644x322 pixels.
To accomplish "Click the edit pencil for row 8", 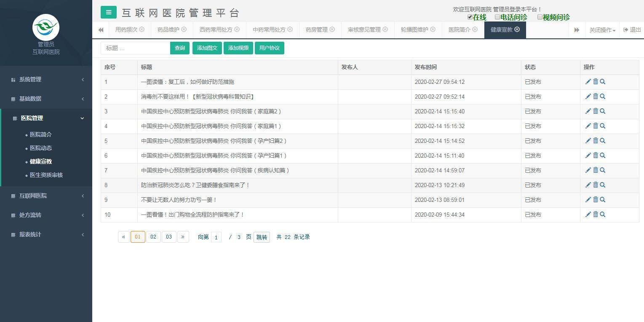I will (588, 185).
